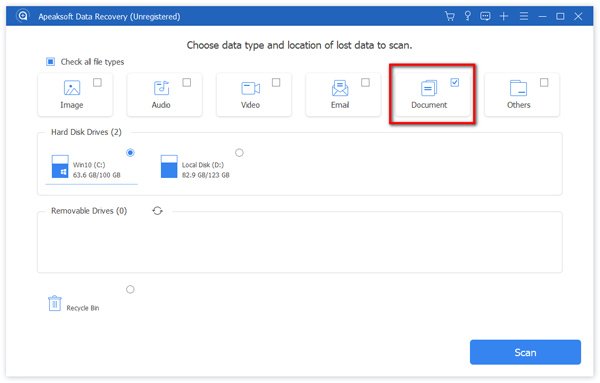Start scanning with the Scan button

click(525, 352)
